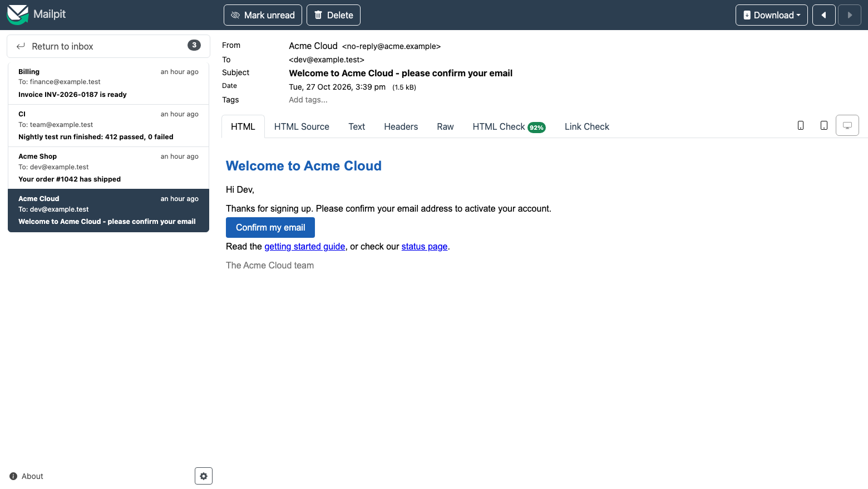Screen dimensions: 868x489
Task: Select the Acme Cloud welcome message
Action: 108,210
